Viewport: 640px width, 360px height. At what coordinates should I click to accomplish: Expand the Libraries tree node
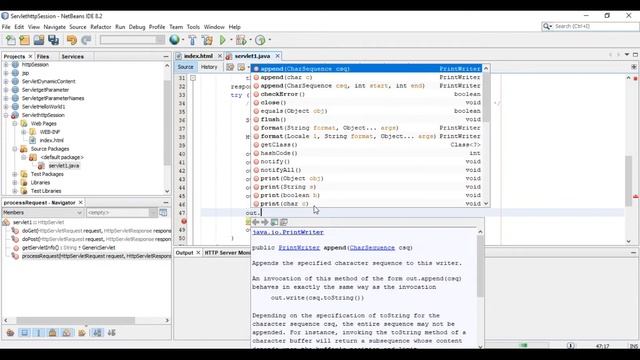point(15,182)
